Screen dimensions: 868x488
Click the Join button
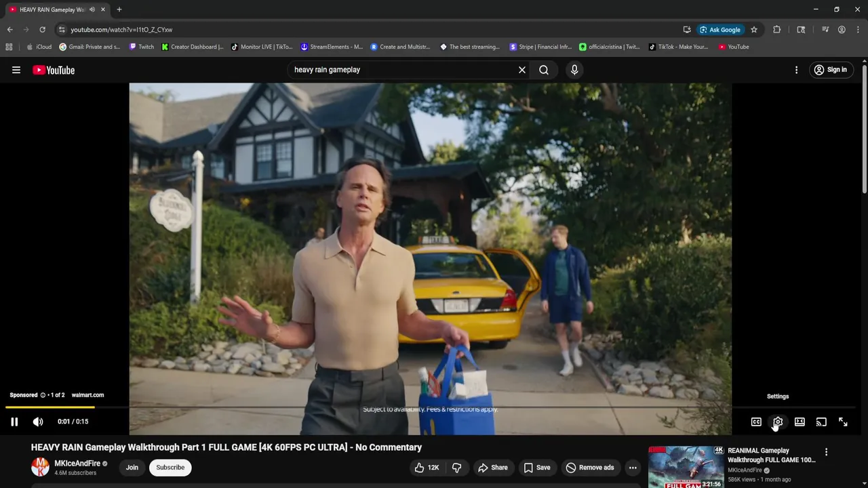[132, 467]
